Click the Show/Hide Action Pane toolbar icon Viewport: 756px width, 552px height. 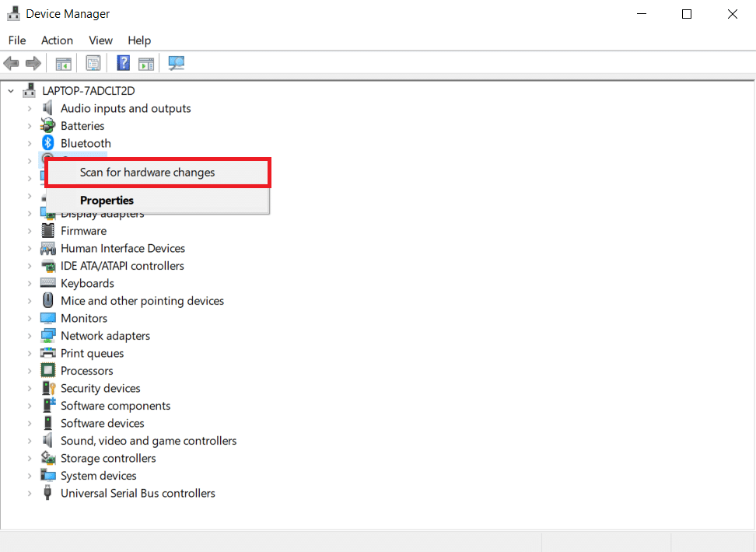146,63
